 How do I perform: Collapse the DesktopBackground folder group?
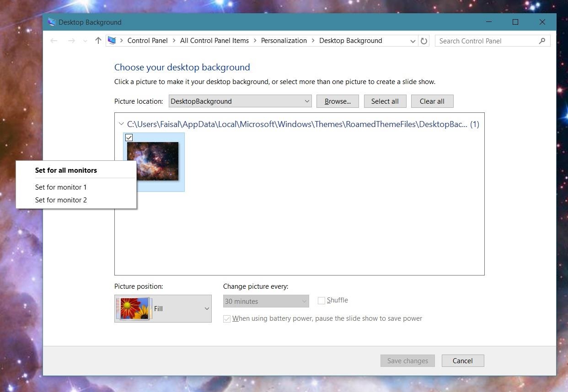click(x=121, y=124)
